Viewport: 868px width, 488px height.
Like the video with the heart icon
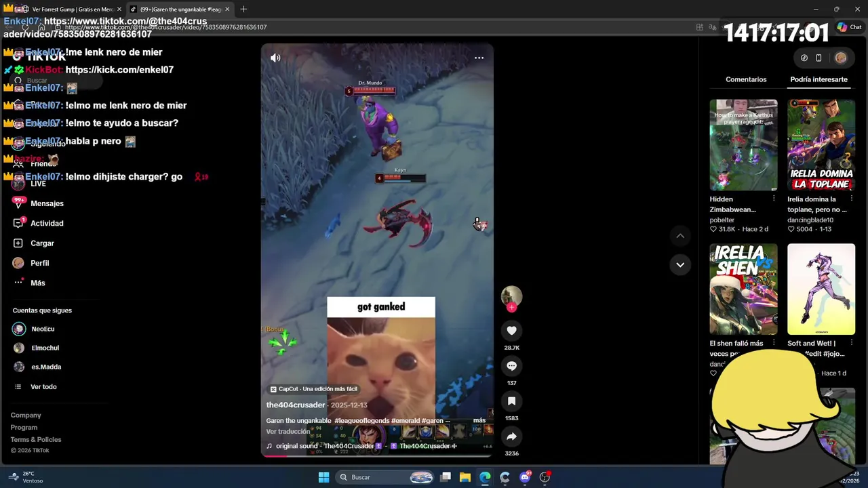point(511,331)
